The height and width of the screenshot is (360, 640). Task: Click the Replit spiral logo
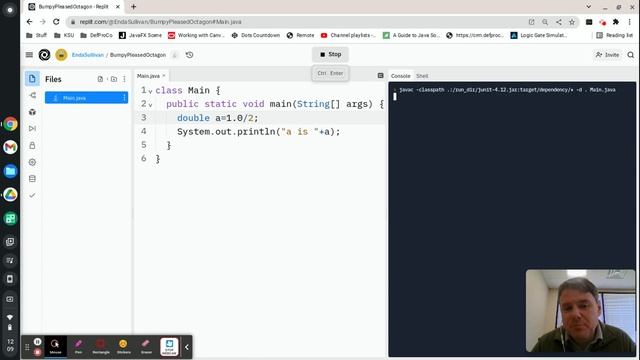pyautogui.click(x=44, y=55)
